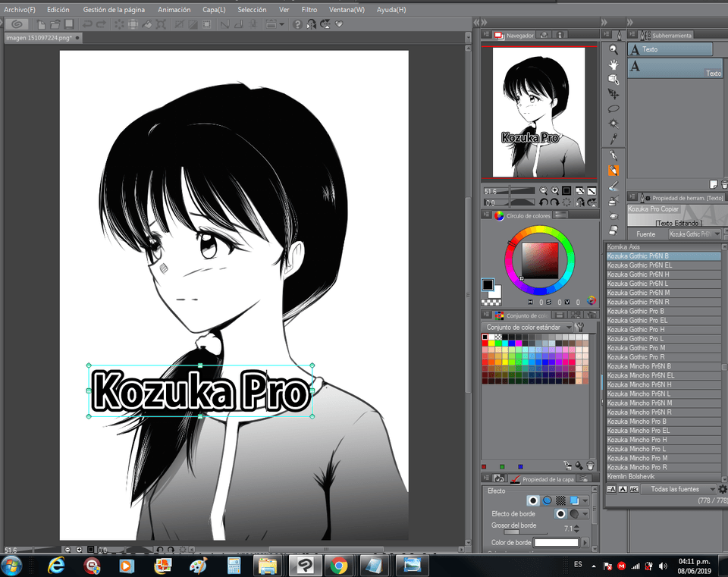Open the Todas las fuentes dropdown
This screenshot has height=577, width=728.
[678, 489]
